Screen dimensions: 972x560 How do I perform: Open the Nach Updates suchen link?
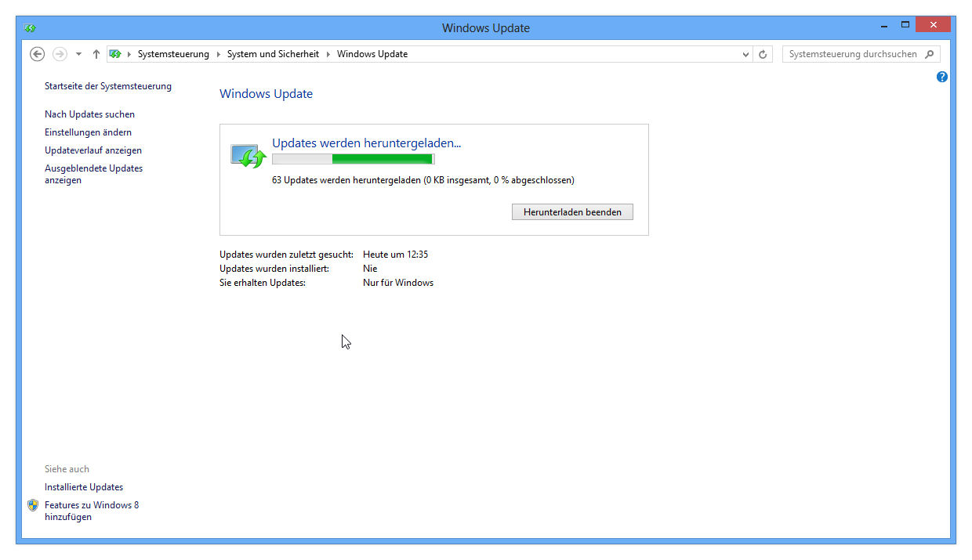[x=89, y=114]
